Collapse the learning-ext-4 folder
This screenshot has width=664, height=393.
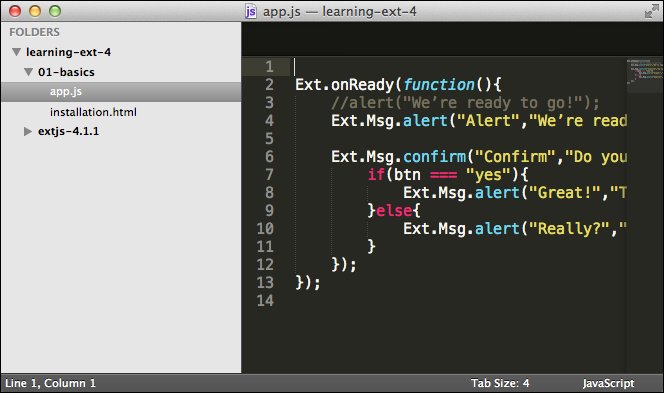pos(17,52)
